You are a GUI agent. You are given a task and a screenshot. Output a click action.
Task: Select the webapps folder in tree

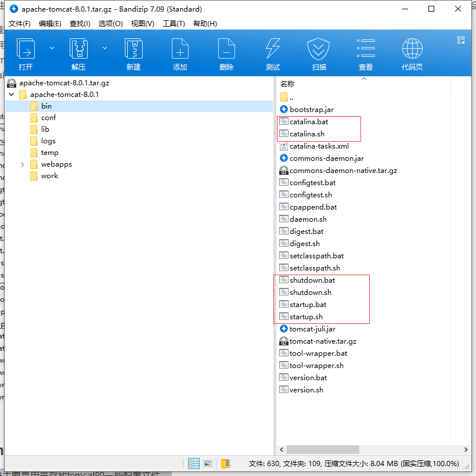[x=56, y=164]
